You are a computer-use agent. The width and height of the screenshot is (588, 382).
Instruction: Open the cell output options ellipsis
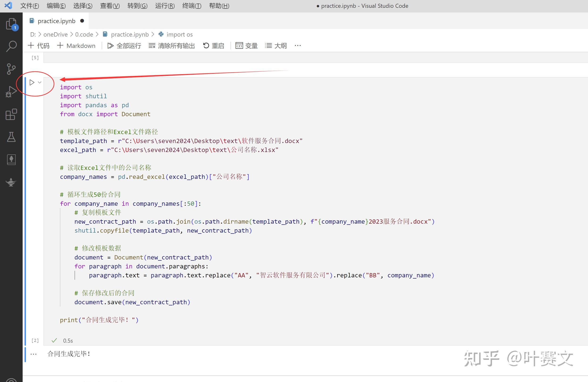coord(33,354)
